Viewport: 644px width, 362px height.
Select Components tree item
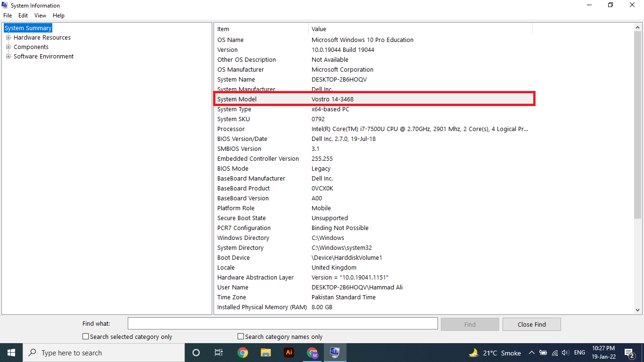[31, 47]
